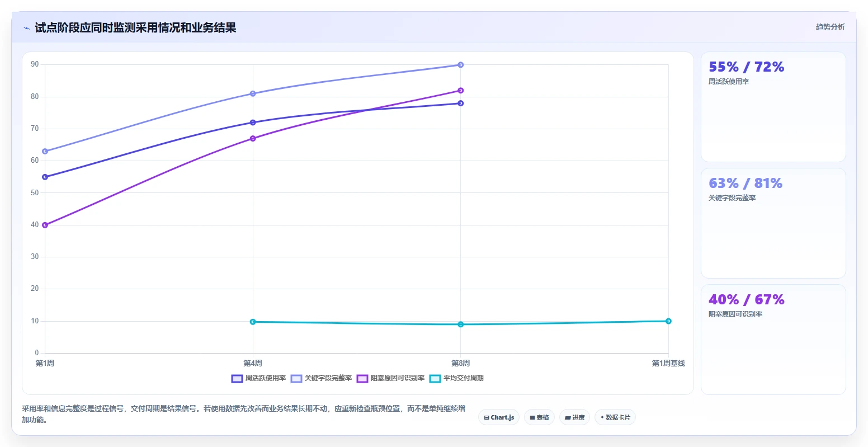
Task: Open the 40% / 67% metric card
Action: pyautogui.click(x=773, y=340)
